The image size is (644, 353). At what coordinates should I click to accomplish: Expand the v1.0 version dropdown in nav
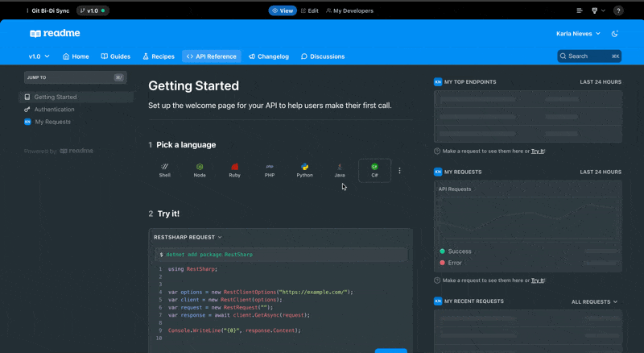click(x=39, y=56)
